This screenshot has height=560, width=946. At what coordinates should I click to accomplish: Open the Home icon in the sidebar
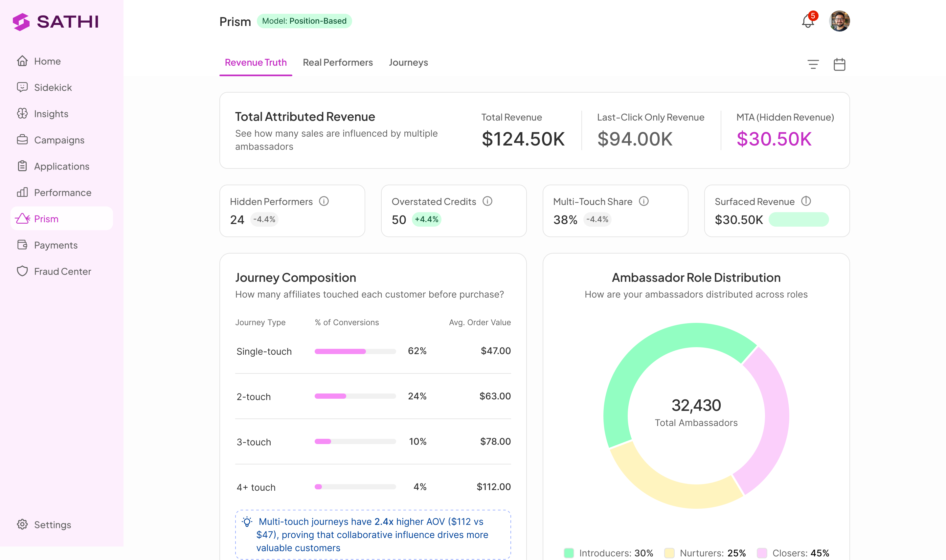[x=22, y=61]
